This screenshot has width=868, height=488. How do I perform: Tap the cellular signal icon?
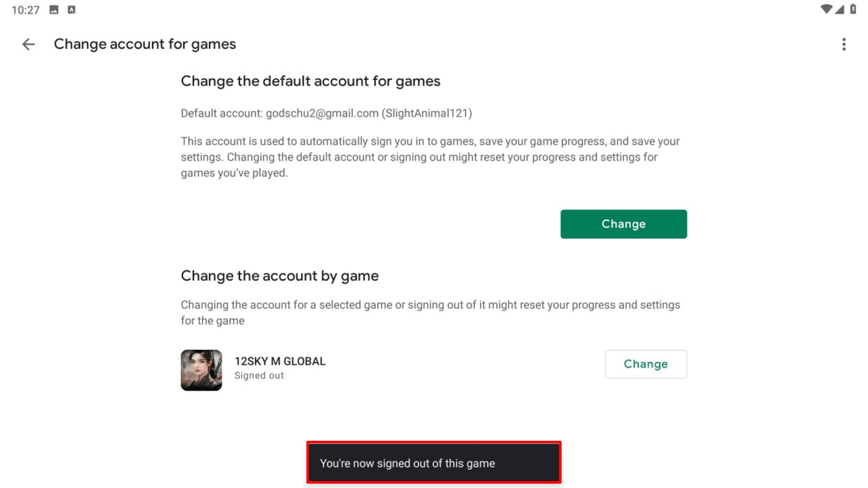tap(840, 9)
